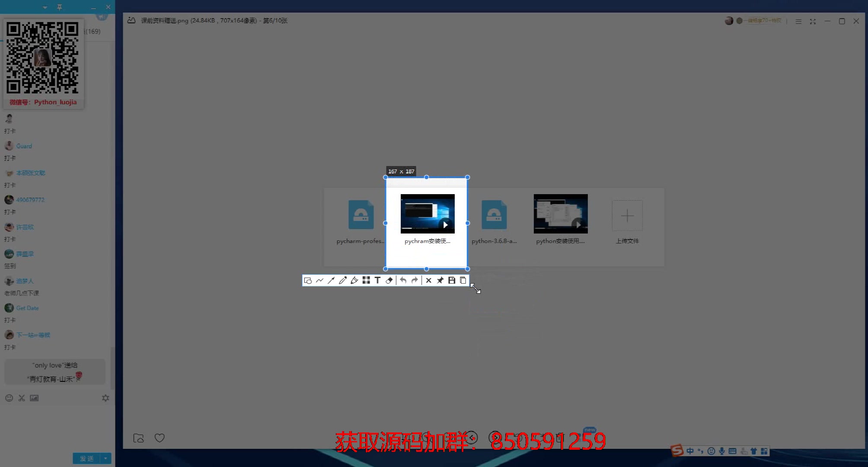
Task: Click the pychram安装使... video thumbnail
Action: coord(428,214)
